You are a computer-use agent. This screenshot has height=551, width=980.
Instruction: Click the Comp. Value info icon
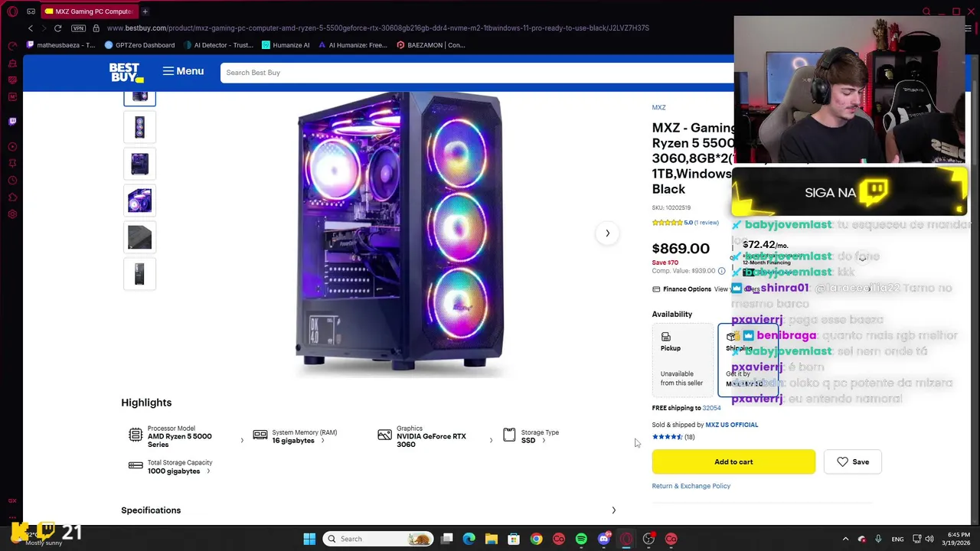(x=721, y=271)
